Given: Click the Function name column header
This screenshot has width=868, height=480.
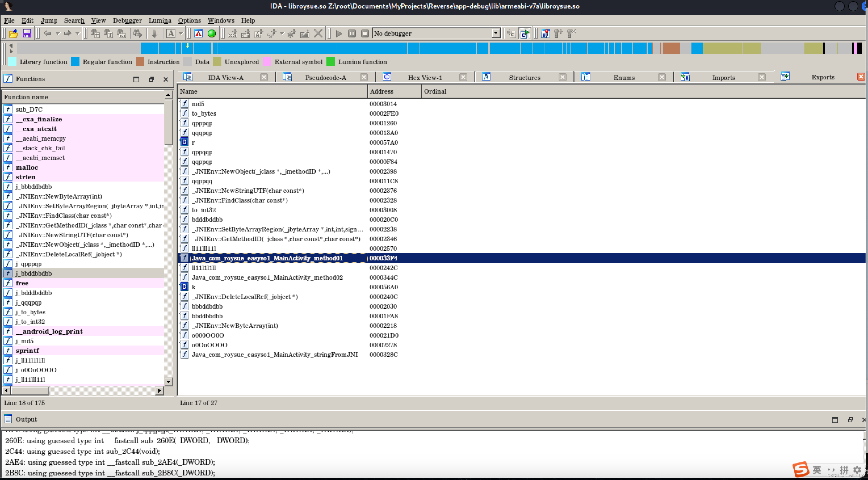Looking at the screenshot, I should 83,97.
